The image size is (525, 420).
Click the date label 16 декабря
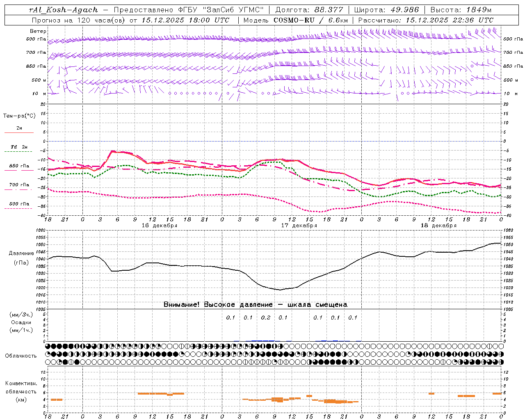coord(160,226)
